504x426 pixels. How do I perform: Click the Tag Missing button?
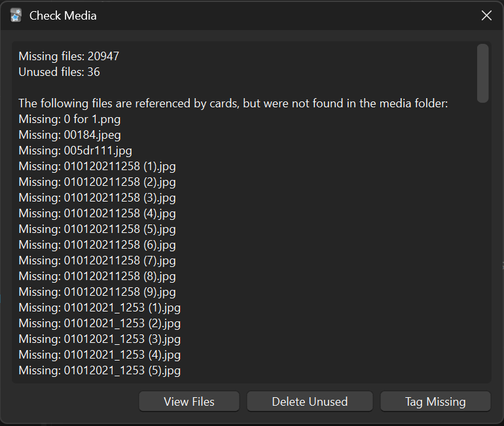(x=435, y=401)
